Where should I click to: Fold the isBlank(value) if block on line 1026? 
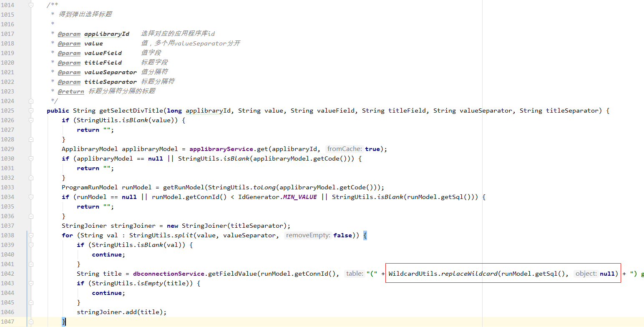[x=31, y=120]
